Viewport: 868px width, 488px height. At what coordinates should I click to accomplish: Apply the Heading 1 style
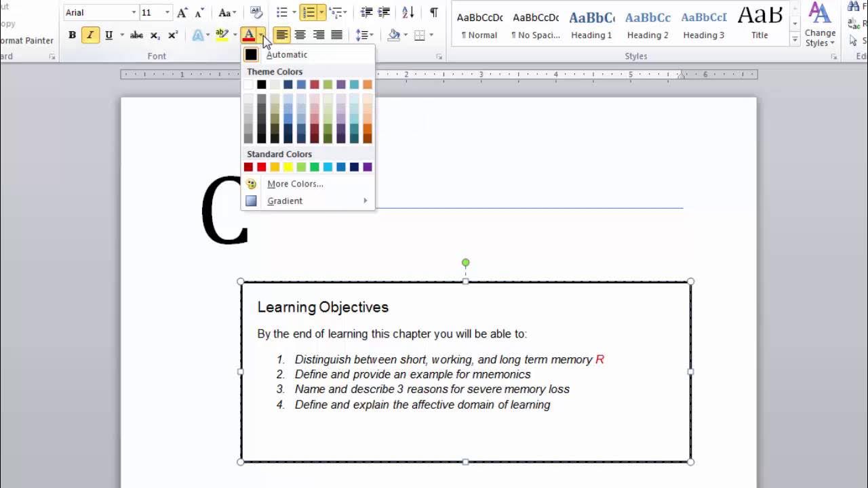[591, 24]
